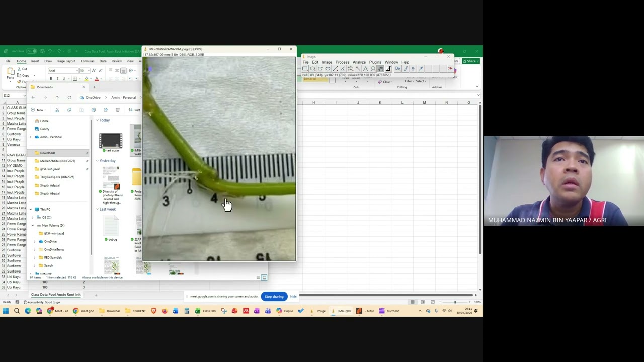The image size is (644, 362).
Task: Select ImageJ Paintbrush tool
Action: 406,68
